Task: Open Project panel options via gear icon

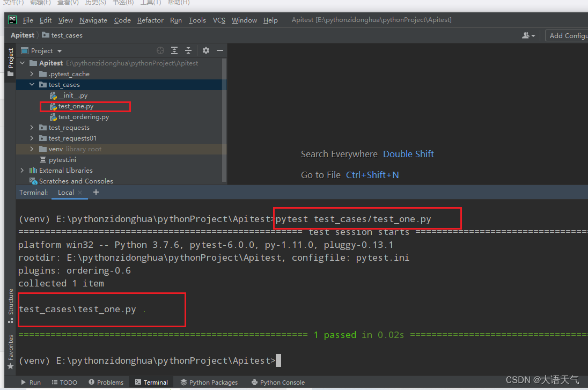Action: (x=206, y=50)
